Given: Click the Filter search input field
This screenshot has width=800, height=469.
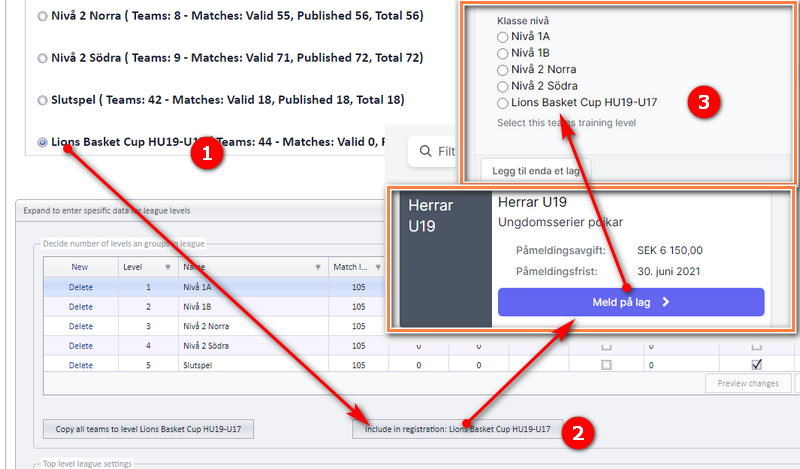Looking at the screenshot, I should pos(433,151).
